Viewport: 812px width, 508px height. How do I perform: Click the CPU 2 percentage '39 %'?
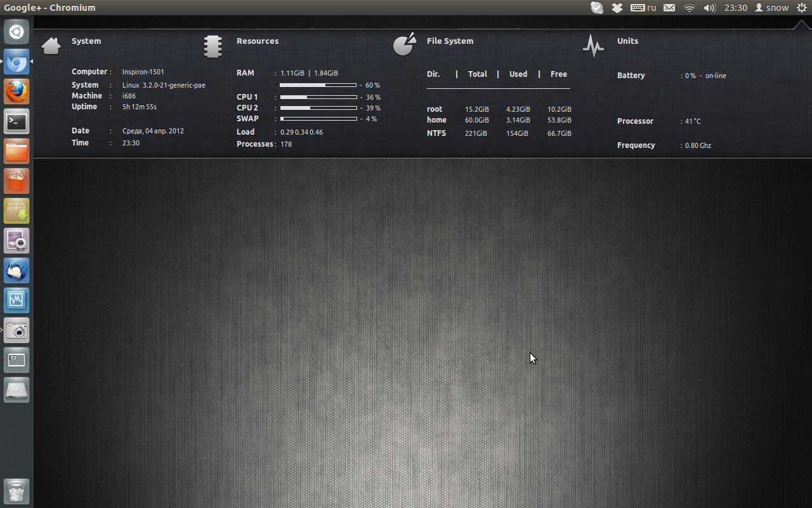[x=373, y=108]
